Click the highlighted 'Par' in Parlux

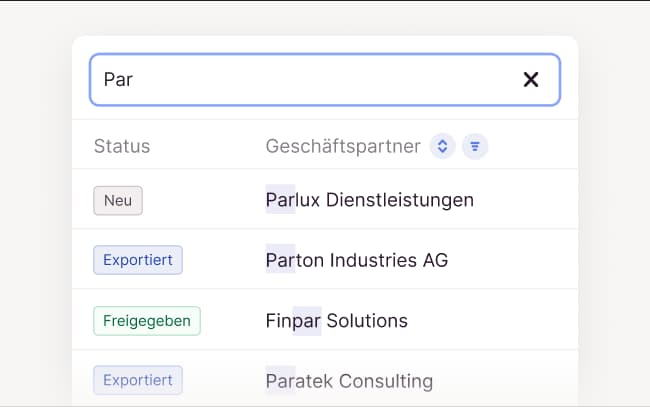point(281,200)
